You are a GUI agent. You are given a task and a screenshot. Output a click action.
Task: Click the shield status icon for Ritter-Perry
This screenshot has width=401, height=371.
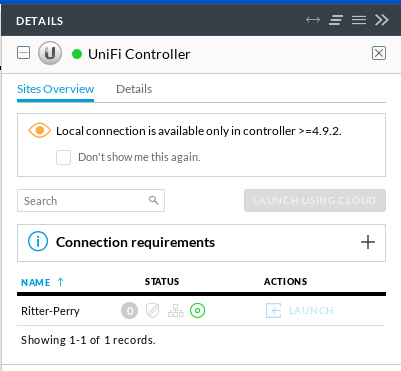(x=153, y=311)
